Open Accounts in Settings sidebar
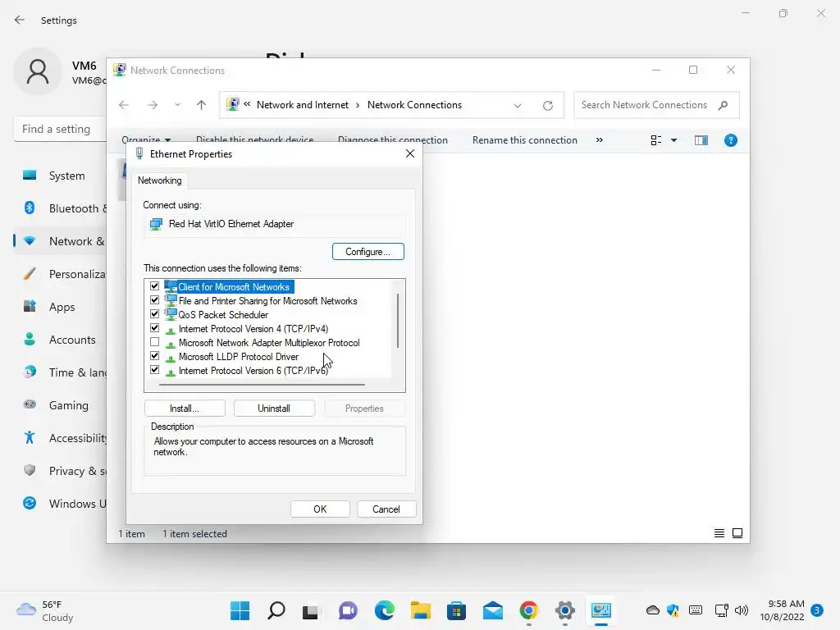 click(x=60, y=340)
